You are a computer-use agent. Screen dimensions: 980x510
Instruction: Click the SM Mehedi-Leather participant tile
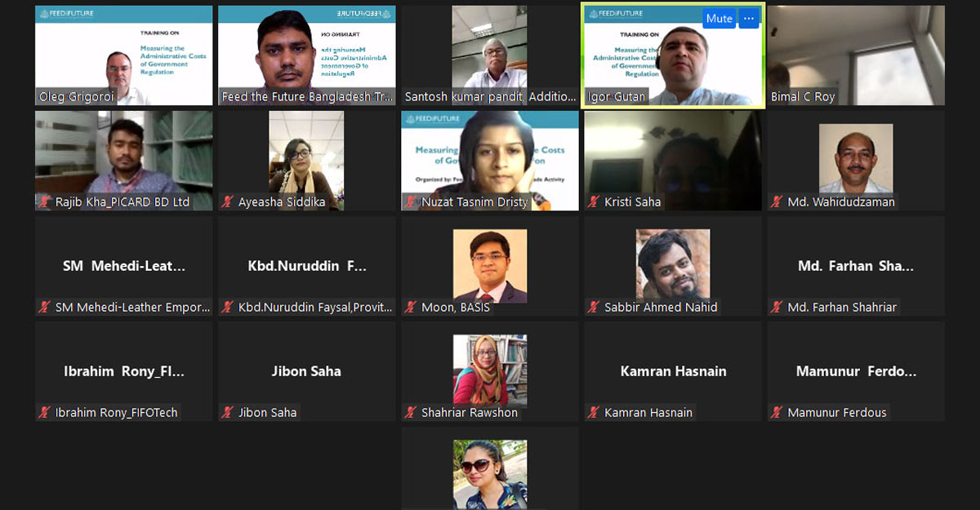123,266
